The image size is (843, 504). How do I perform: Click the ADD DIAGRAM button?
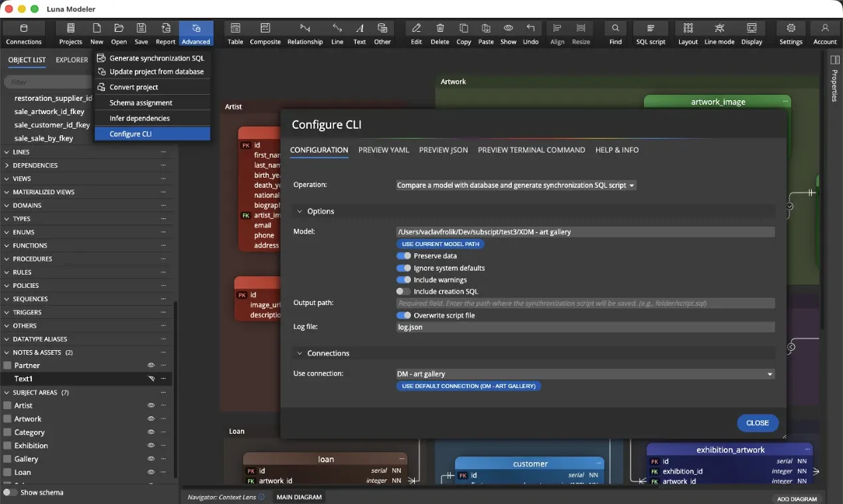pyautogui.click(x=797, y=499)
